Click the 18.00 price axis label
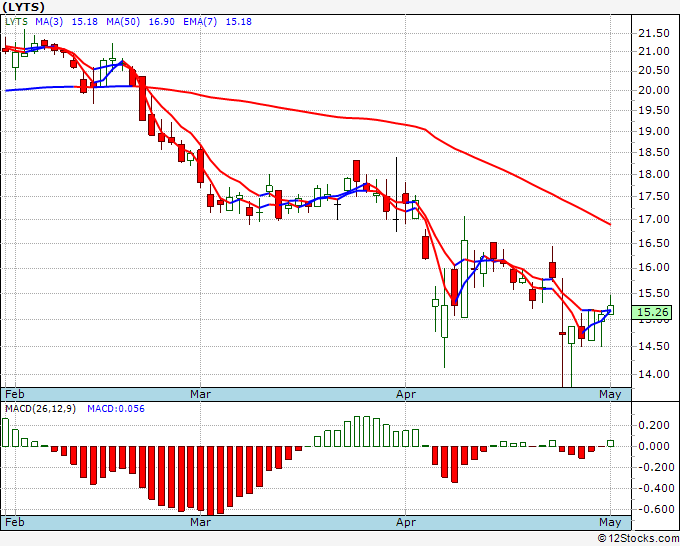The width and height of the screenshot is (680, 546). [x=654, y=174]
